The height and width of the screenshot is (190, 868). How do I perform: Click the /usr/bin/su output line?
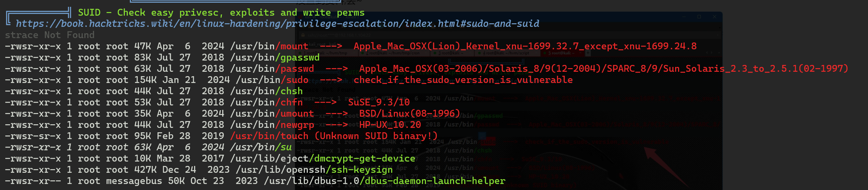[148, 148]
